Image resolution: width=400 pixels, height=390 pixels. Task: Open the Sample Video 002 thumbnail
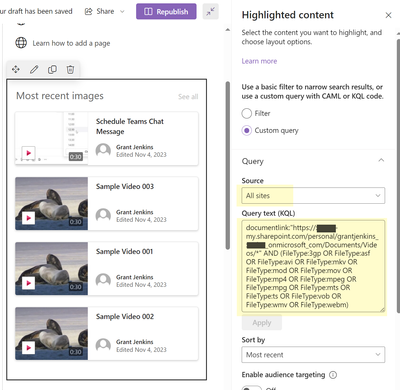click(51, 333)
